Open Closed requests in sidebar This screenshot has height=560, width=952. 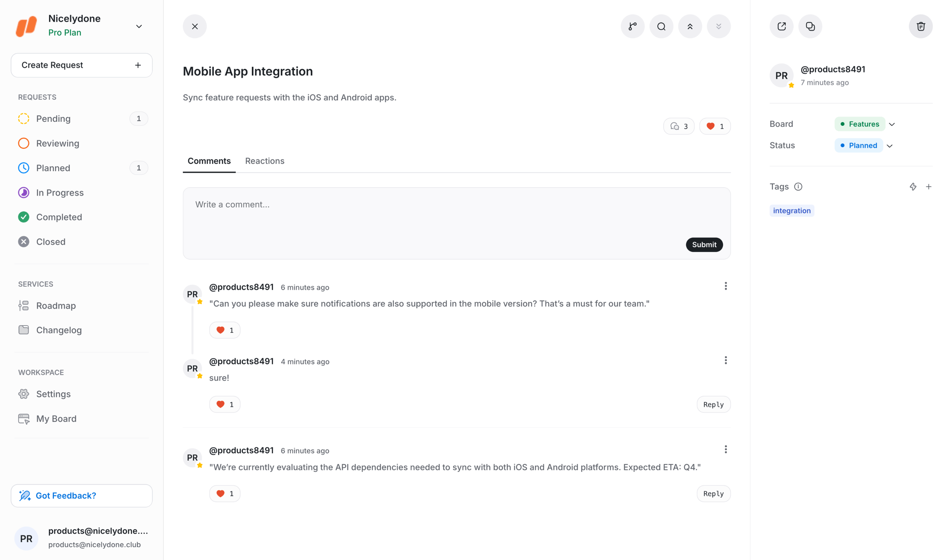click(x=82, y=242)
